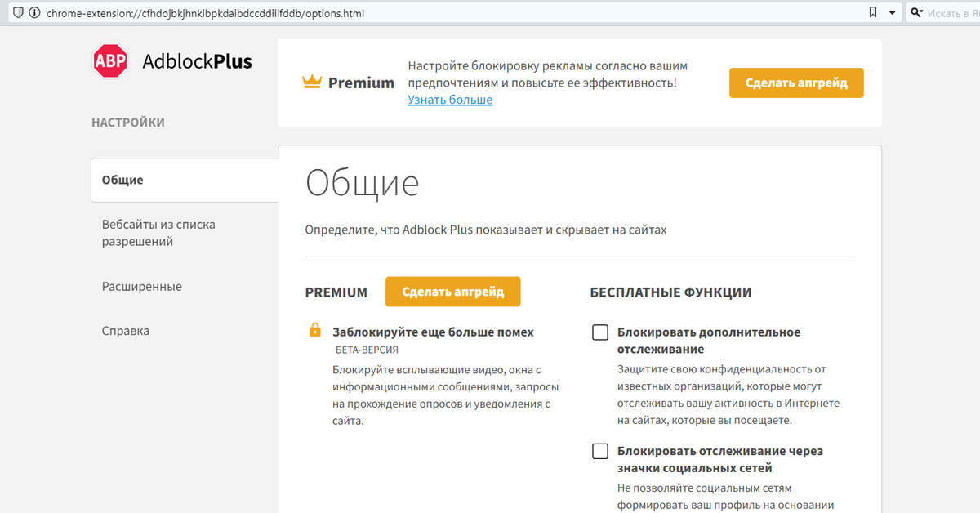This screenshot has width=980, height=513.
Task: Open the "Узнать больше" link
Action: 449,99
